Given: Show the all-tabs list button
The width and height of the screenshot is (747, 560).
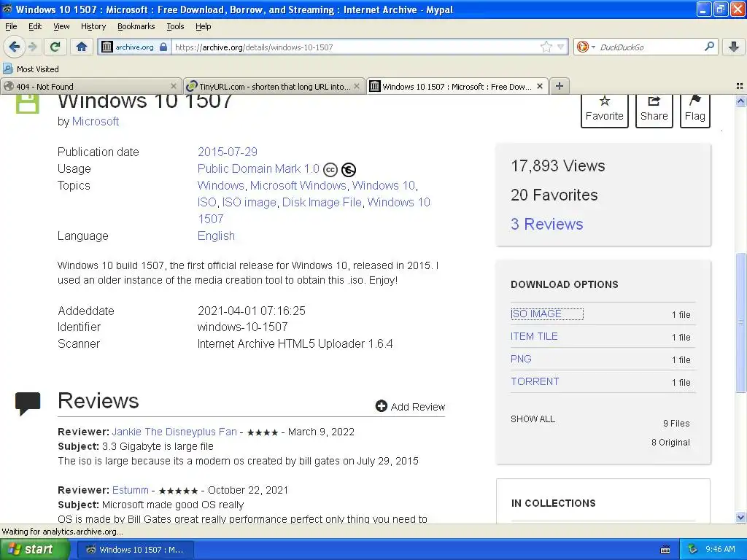Looking at the screenshot, I should (740, 86).
